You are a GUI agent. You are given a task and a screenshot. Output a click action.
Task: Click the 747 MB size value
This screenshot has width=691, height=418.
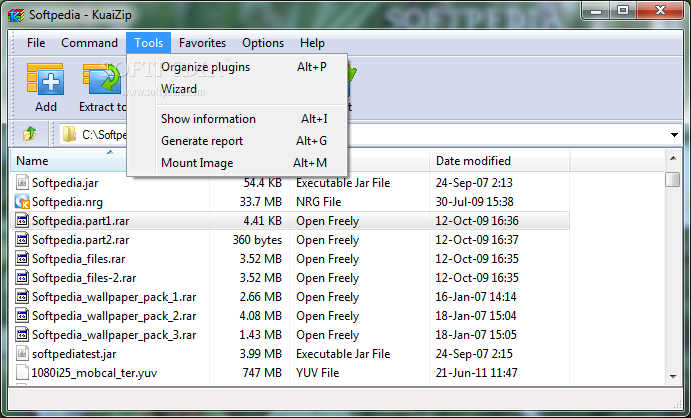click(x=262, y=373)
